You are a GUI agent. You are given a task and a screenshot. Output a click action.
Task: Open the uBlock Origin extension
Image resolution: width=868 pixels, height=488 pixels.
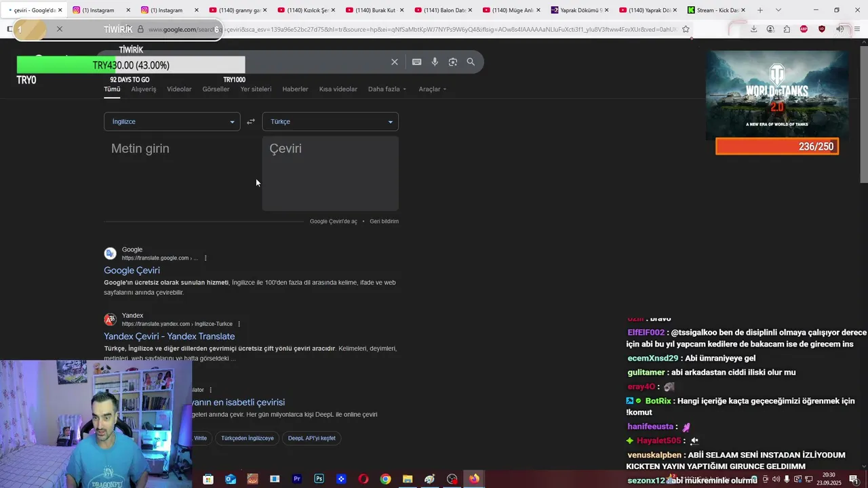[822, 29]
